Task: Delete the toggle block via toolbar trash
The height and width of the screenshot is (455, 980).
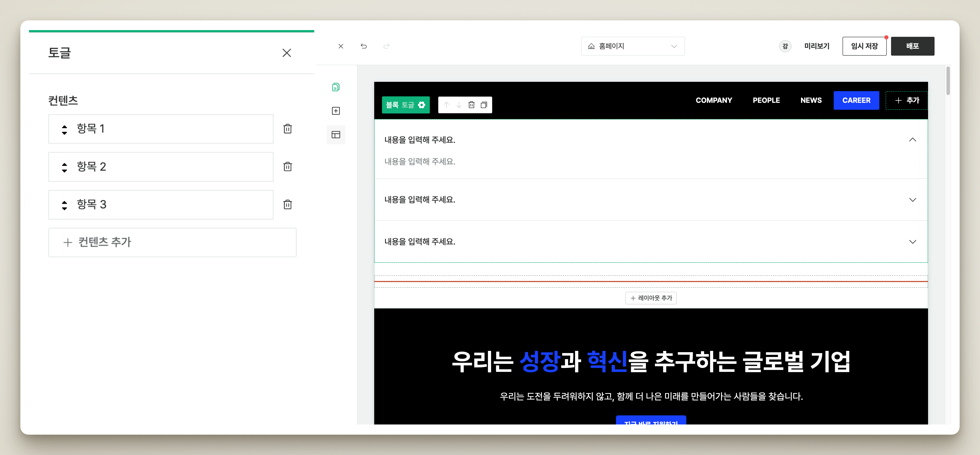Action: [471, 105]
